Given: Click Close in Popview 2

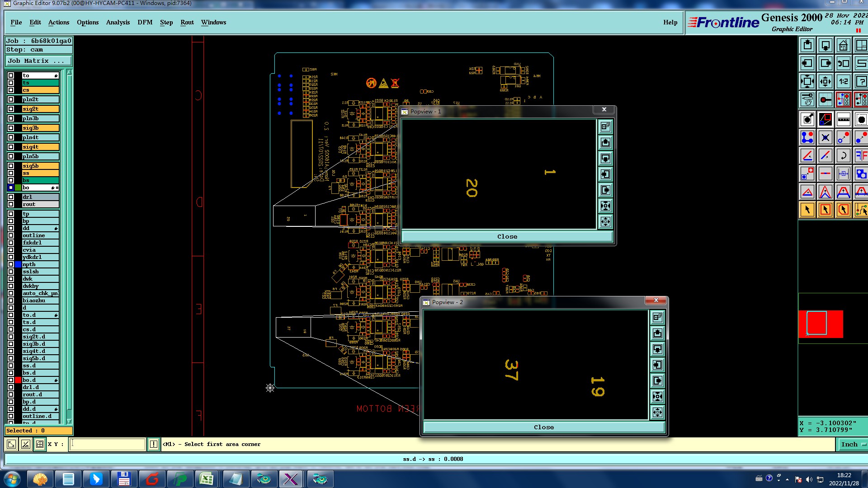Looking at the screenshot, I should [543, 427].
